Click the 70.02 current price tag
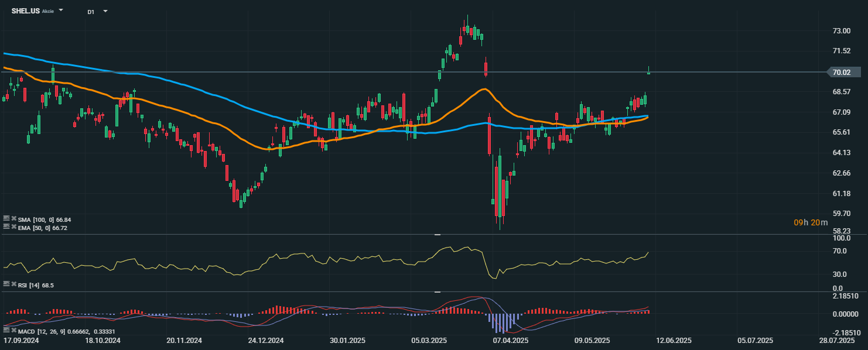The width and height of the screenshot is (868, 350). pos(841,73)
